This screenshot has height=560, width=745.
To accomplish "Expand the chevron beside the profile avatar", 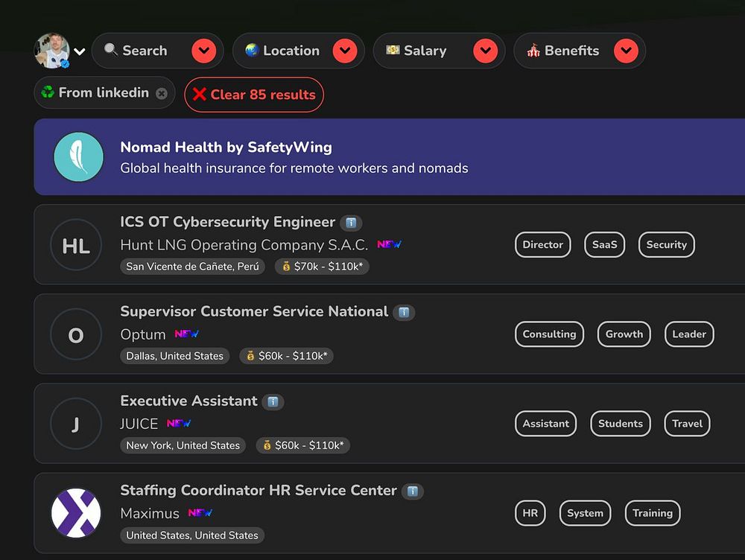I will pyautogui.click(x=80, y=51).
